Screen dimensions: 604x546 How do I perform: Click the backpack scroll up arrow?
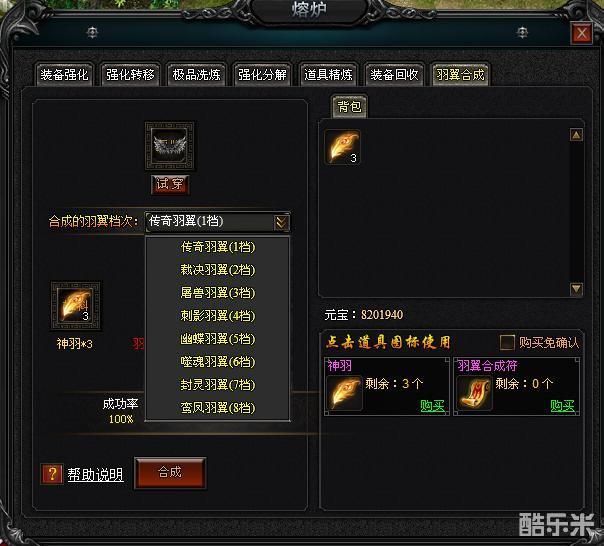pyautogui.click(x=576, y=135)
